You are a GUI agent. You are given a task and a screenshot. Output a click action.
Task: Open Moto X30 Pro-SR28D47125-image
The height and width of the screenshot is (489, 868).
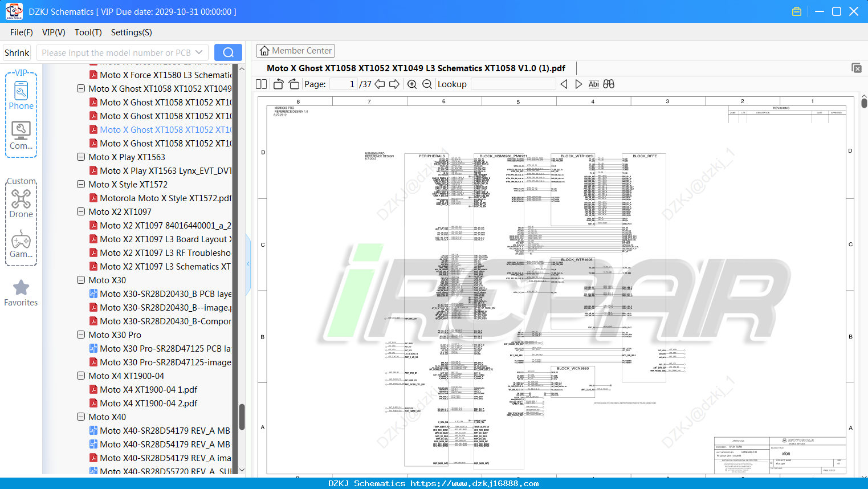pos(161,362)
